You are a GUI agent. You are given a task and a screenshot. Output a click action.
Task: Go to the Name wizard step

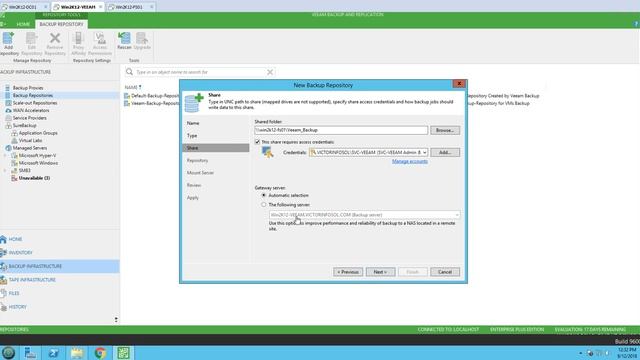193,123
